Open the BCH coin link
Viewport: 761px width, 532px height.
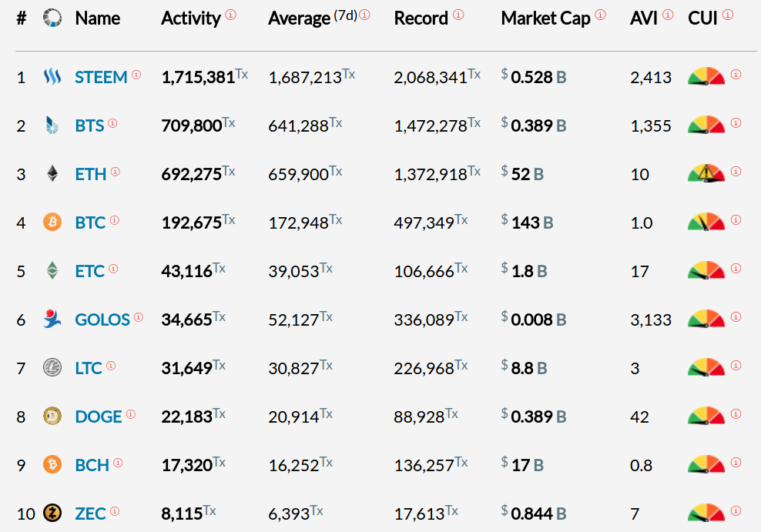[92, 465]
